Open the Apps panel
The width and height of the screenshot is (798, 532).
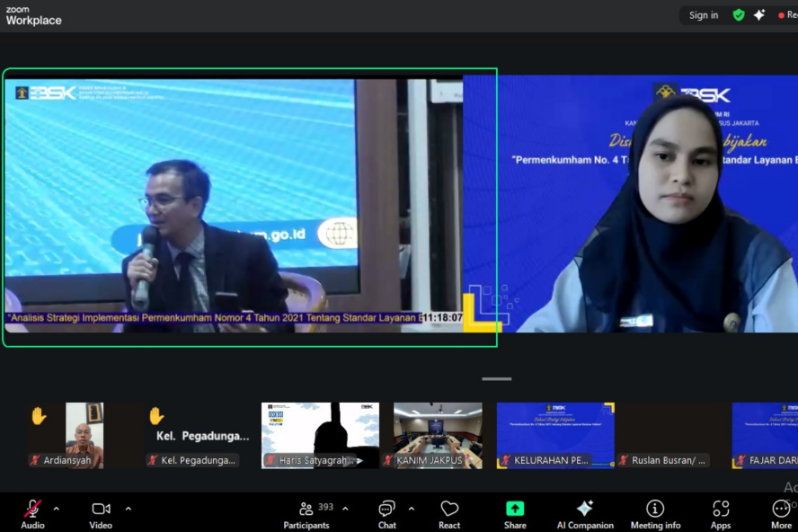pyautogui.click(x=721, y=510)
